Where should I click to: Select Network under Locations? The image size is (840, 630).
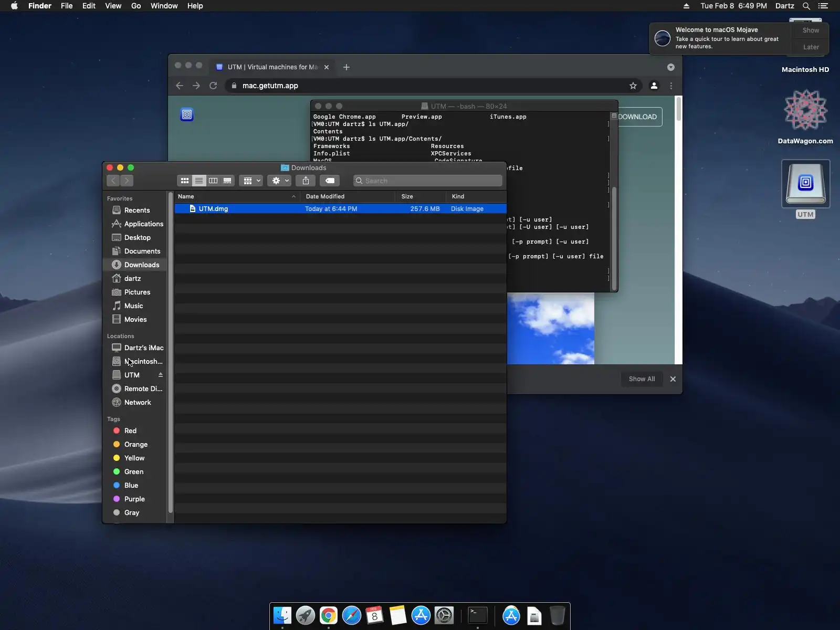(x=135, y=402)
